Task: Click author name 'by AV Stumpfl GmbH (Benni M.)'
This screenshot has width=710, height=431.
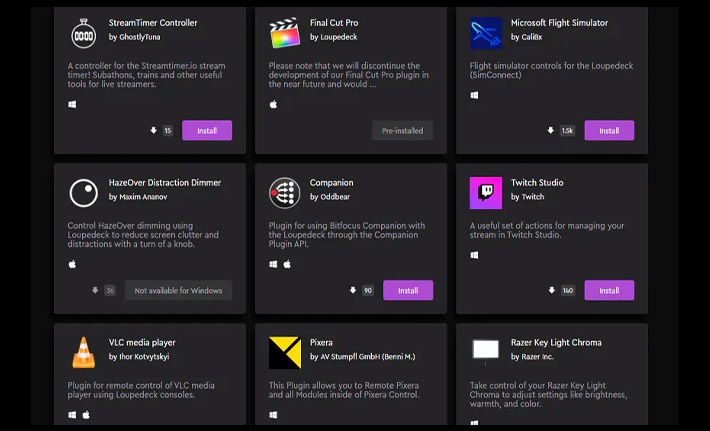Action: [362, 357]
